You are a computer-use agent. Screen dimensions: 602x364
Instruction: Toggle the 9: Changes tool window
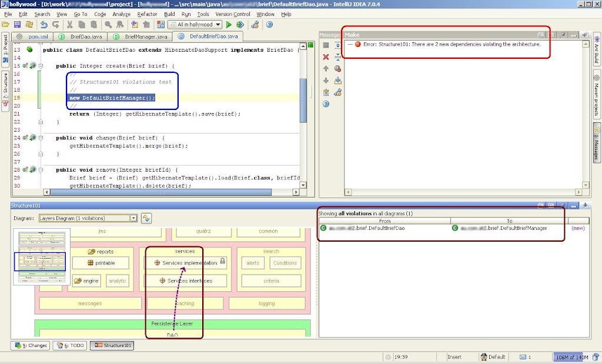coord(30,346)
